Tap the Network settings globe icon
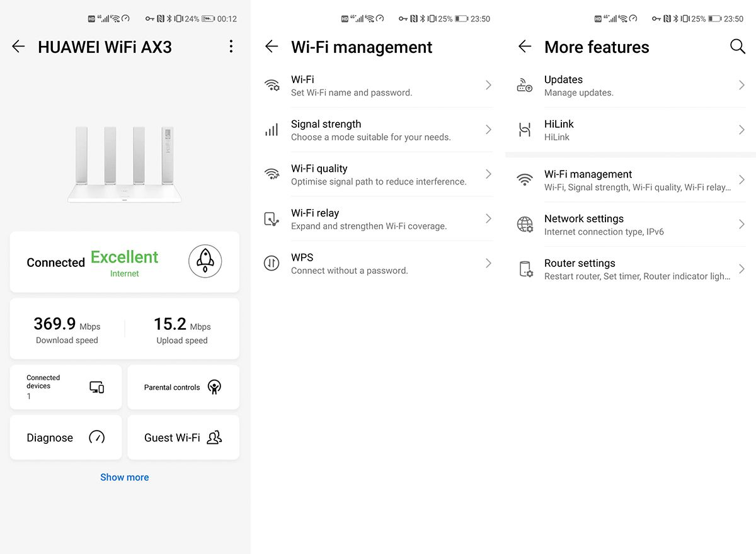 click(525, 224)
